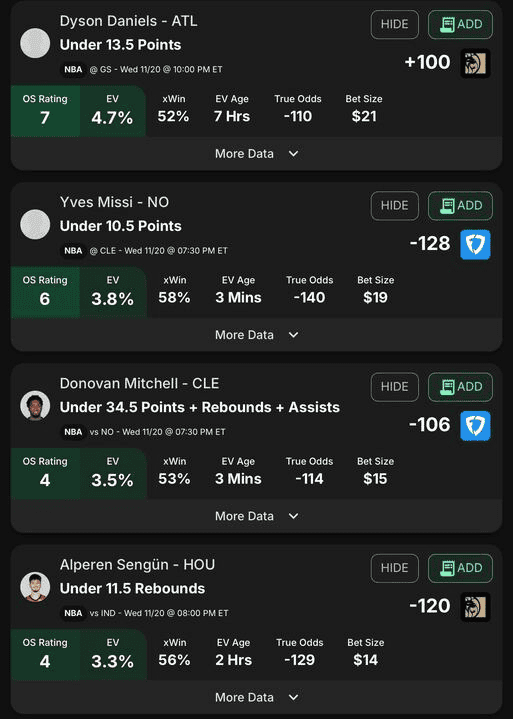This screenshot has height=719, width=513.
Task: Click FanDuel logo on Donovan Mitchell bet
Action: tap(475, 426)
